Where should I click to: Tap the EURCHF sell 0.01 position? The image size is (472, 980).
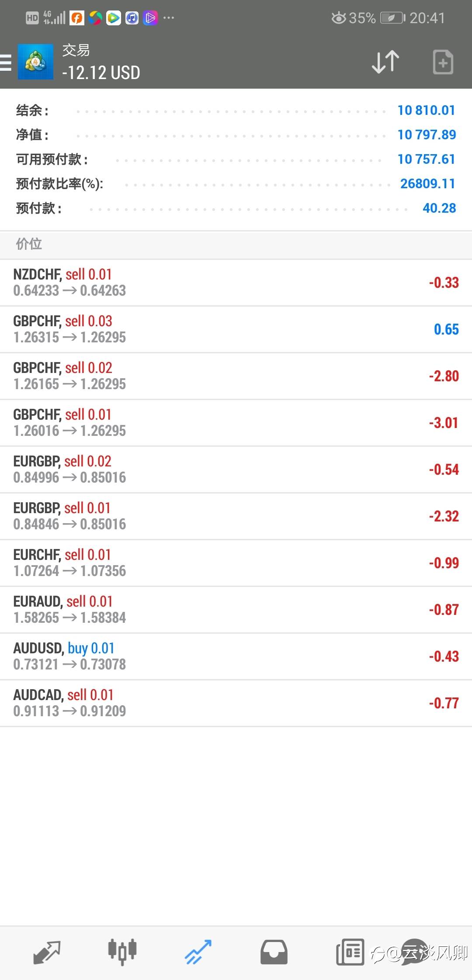[236, 563]
